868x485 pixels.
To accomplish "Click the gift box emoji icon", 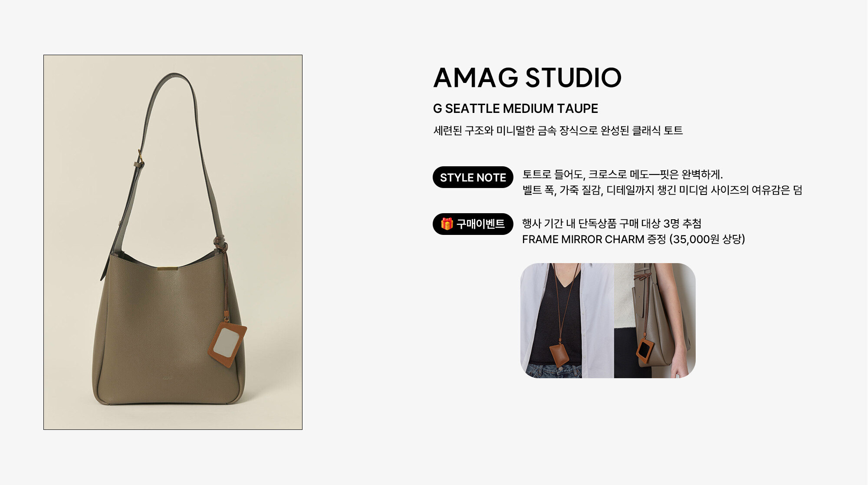I will [x=447, y=224].
